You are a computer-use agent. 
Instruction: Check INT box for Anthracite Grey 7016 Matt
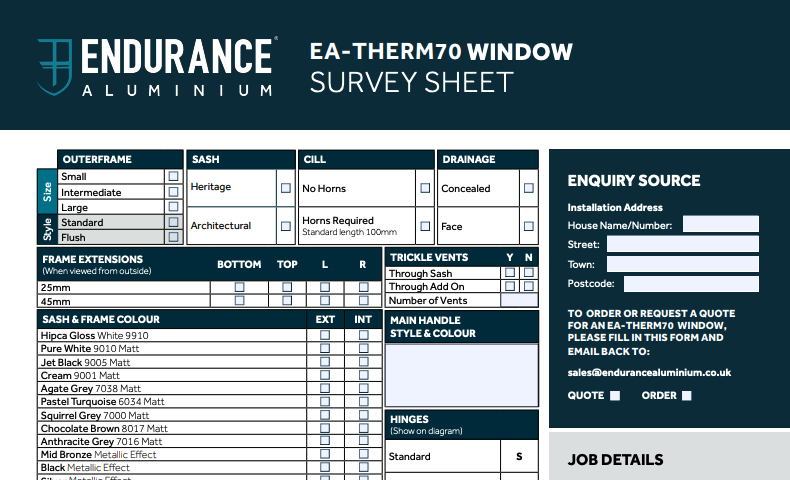tap(363, 441)
